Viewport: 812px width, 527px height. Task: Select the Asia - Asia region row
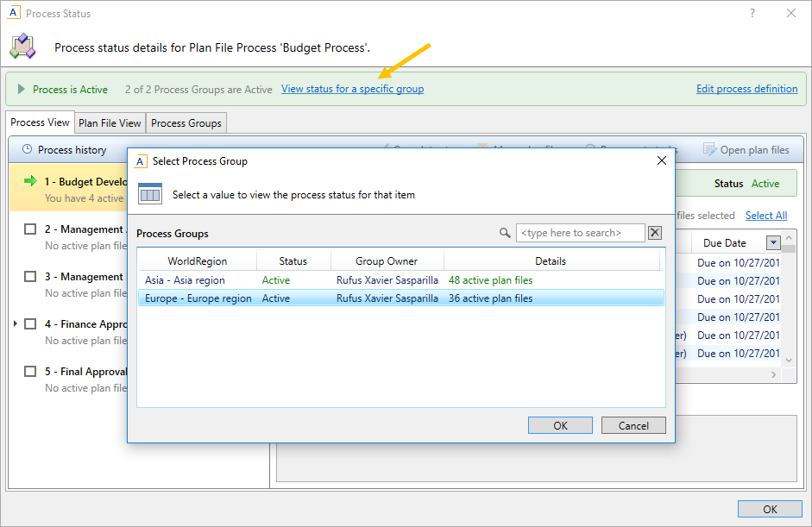(185, 280)
